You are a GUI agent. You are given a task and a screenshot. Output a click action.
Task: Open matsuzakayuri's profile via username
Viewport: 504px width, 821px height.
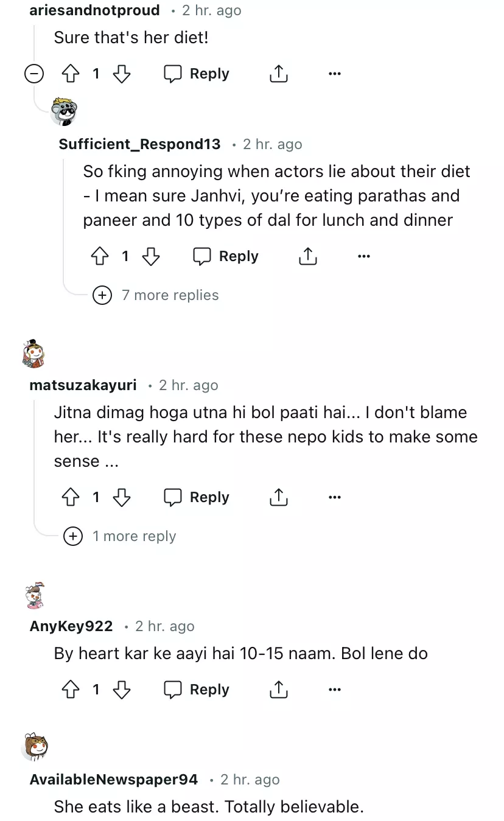[x=83, y=385]
